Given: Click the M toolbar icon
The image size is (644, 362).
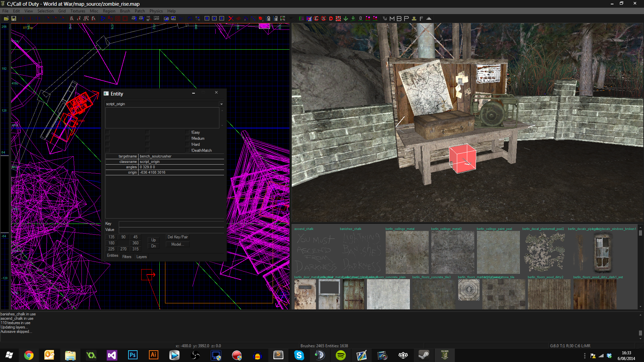Looking at the screenshot, I should coord(392,18).
